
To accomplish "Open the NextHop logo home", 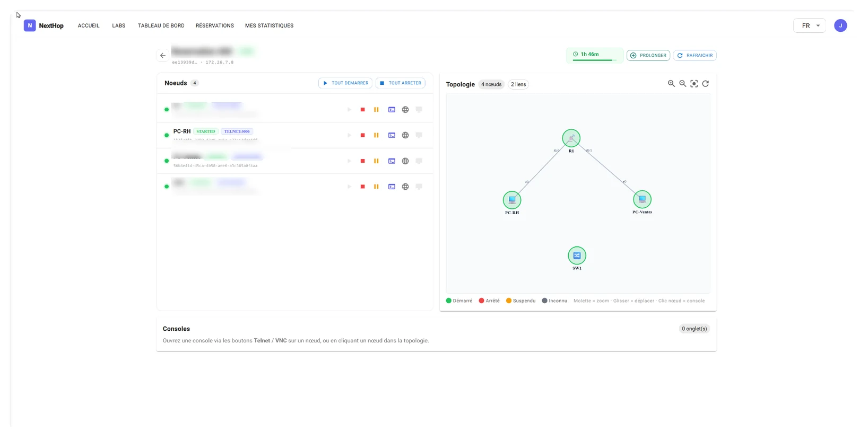I will point(44,25).
